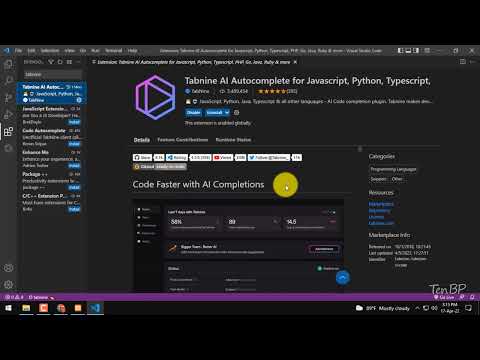Switch to the Feature Contributions tab
Screen dimensions: 480x360
(x=183, y=140)
